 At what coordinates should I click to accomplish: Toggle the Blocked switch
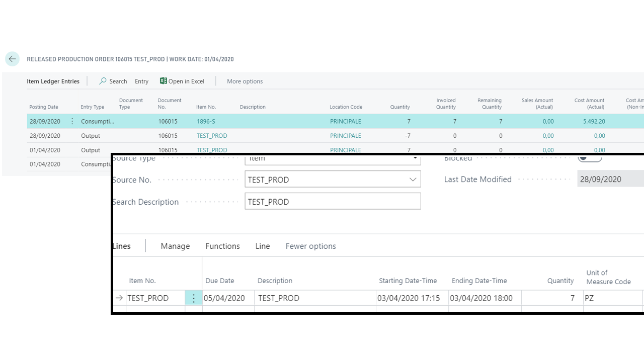click(590, 158)
